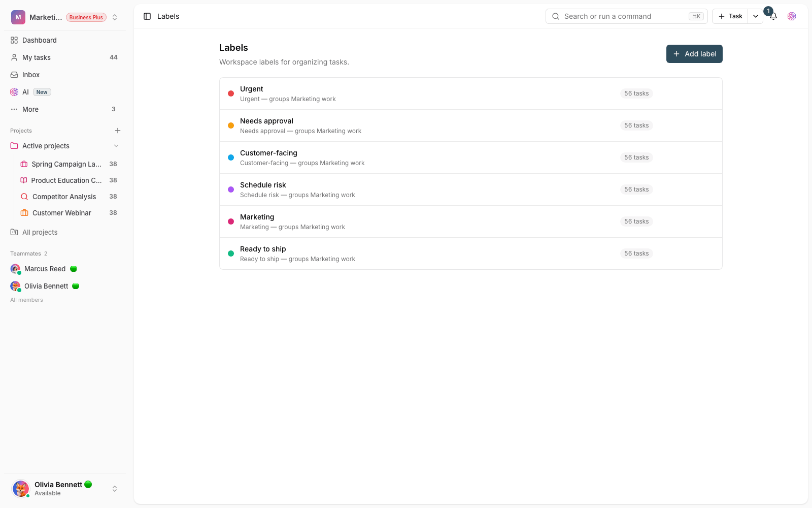Open the Task button dropdown arrow
Viewport: 812px width, 508px height.
[x=756, y=16]
